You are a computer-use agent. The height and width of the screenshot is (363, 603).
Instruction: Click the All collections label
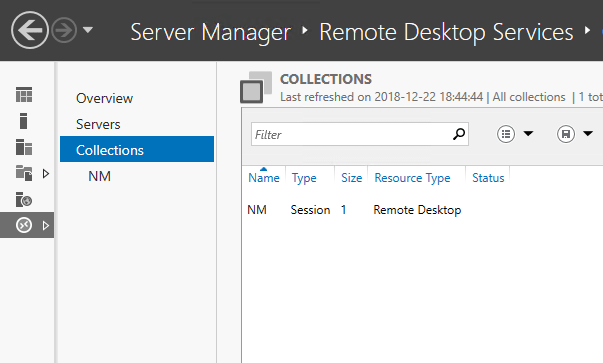click(x=529, y=97)
